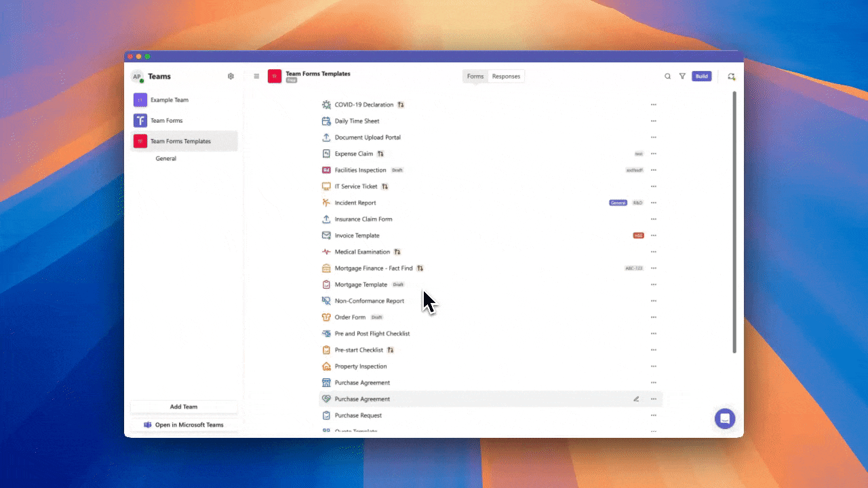The height and width of the screenshot is (488, 868).
Task: Click the asdfasdf tag on Facilities Inspection
Action: 635,170
